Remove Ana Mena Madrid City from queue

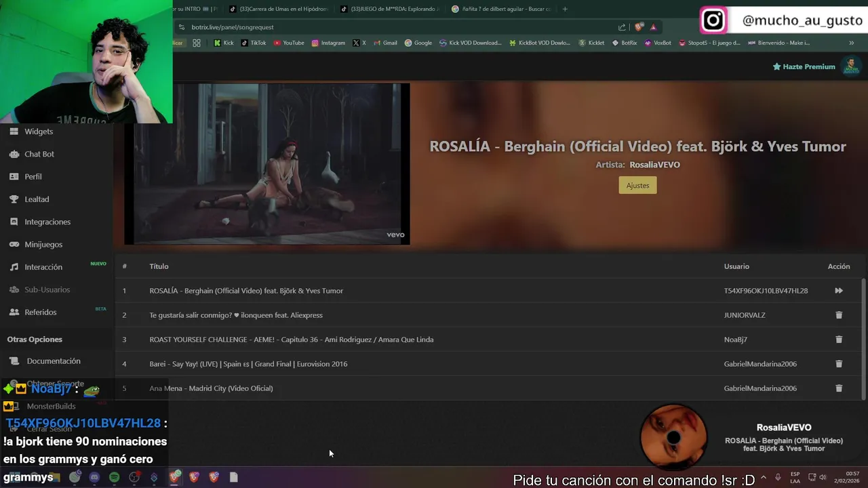point(838,388)
